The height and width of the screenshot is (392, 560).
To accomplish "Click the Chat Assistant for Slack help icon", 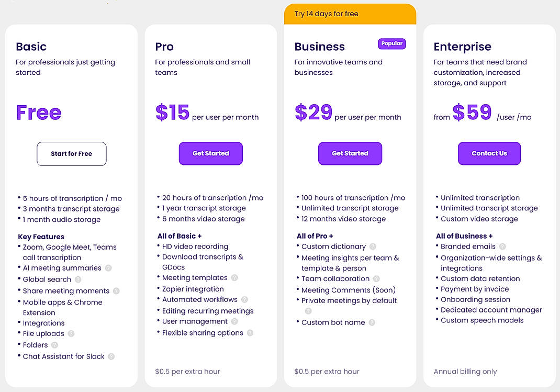I will (111, 356).
